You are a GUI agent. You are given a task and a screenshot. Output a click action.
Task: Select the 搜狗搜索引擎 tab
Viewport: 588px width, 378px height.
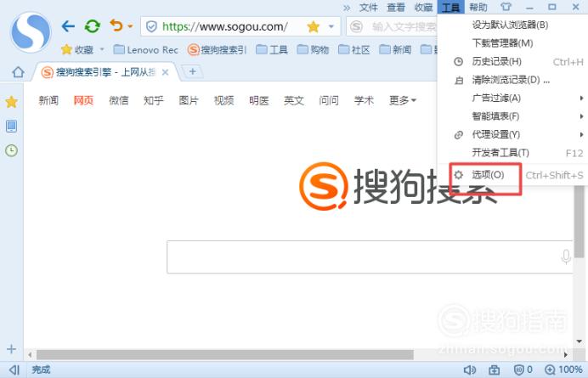pyautogui.click(x=101, y=72)
